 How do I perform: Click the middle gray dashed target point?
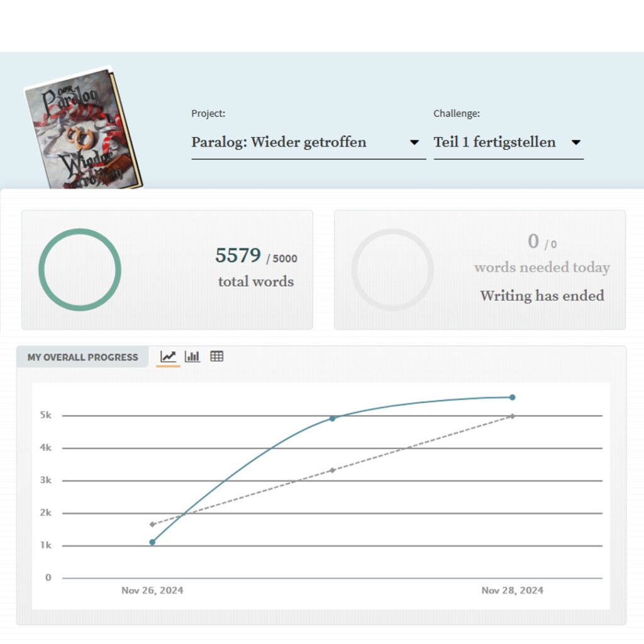pyautogui.click(x=333, y=470)
